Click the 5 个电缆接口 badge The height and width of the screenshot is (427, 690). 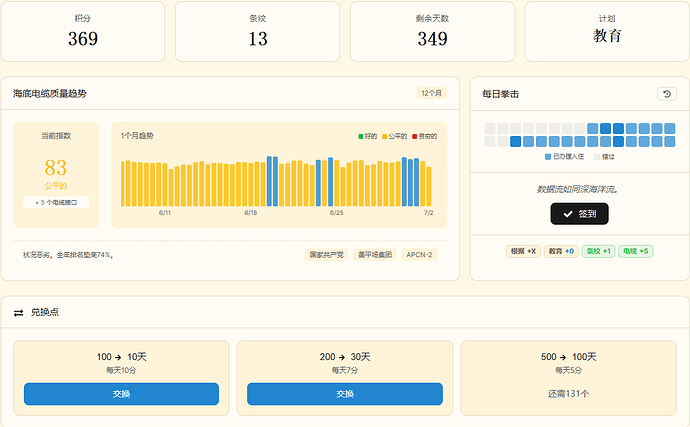point(56,202)
